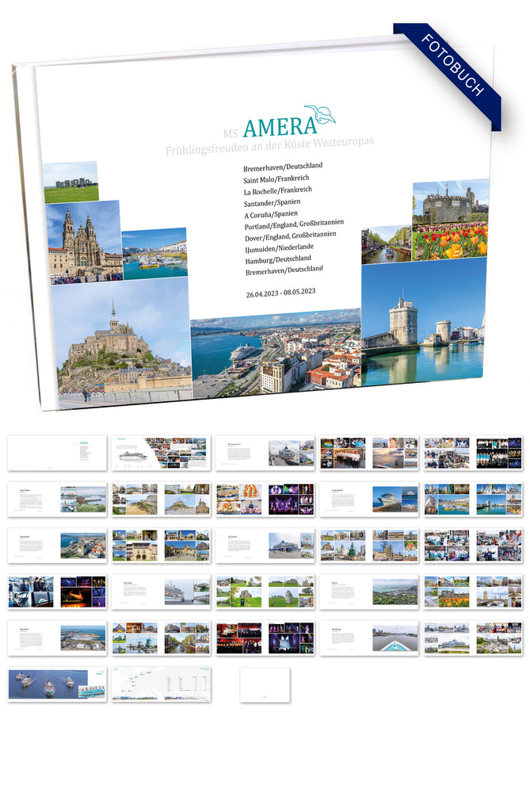
Task: Select the blank back cover page thumbnail
Action: [x=265, y=684]
